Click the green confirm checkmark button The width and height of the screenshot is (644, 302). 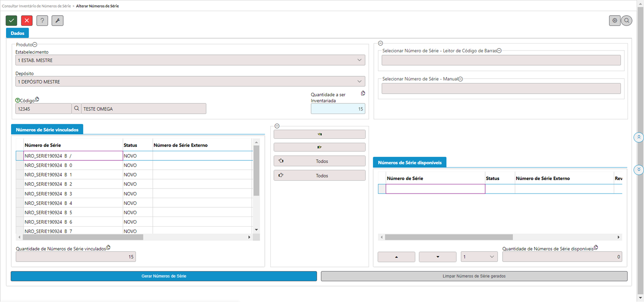pyautogui.click(x=12, y=21)
